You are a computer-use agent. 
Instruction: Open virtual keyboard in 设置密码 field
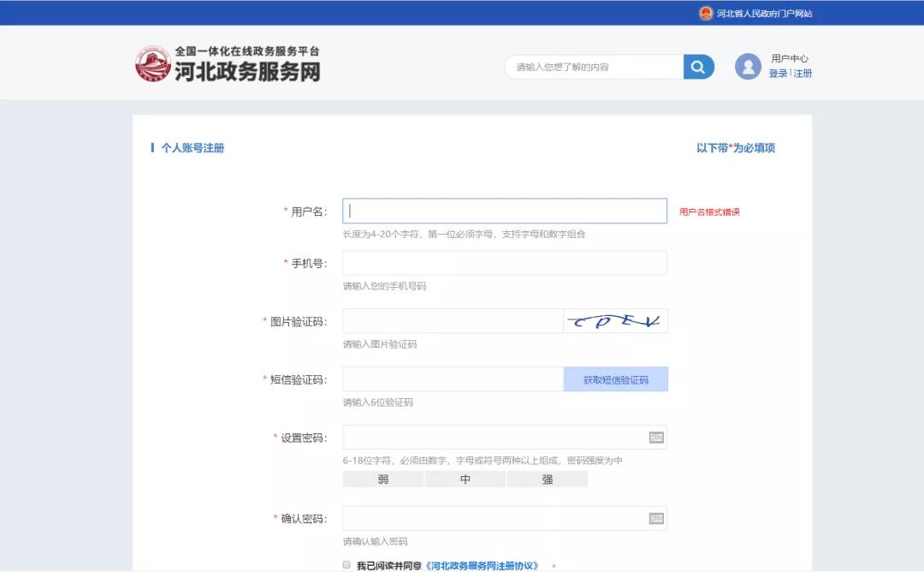pyautogui.click(x=656, y=438)
